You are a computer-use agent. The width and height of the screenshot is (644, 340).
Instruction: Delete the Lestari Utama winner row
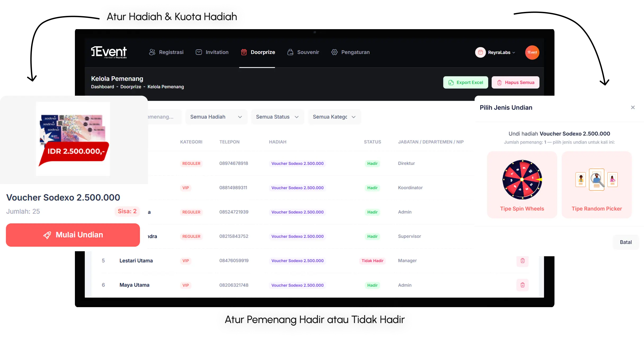(523, 261)
